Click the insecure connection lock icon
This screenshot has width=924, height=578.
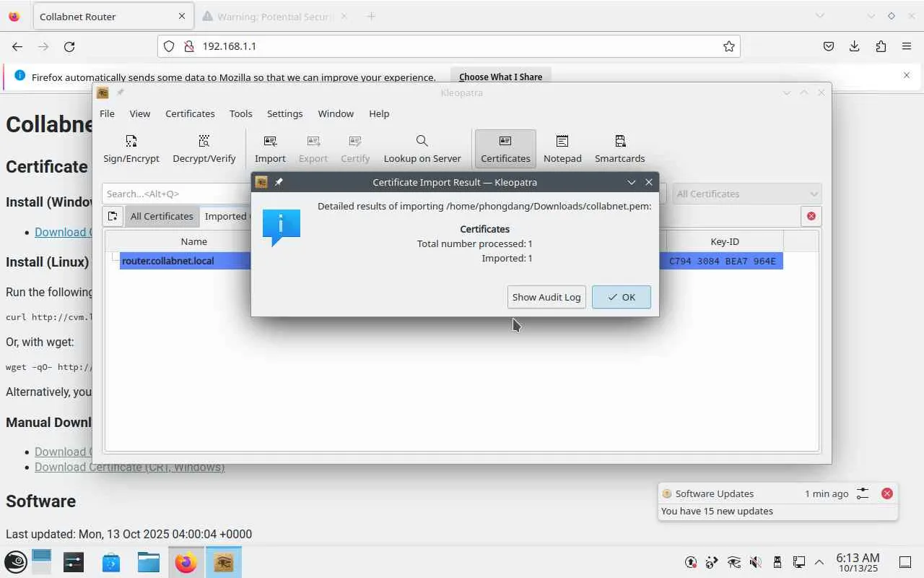pos(189,46)
